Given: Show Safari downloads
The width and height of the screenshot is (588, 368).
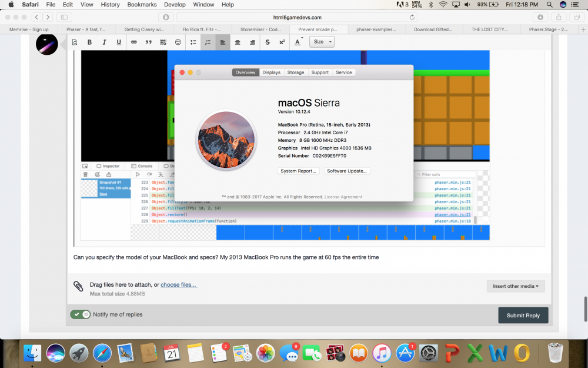Looking at the screenshot, I should click(x=540, y=17).
